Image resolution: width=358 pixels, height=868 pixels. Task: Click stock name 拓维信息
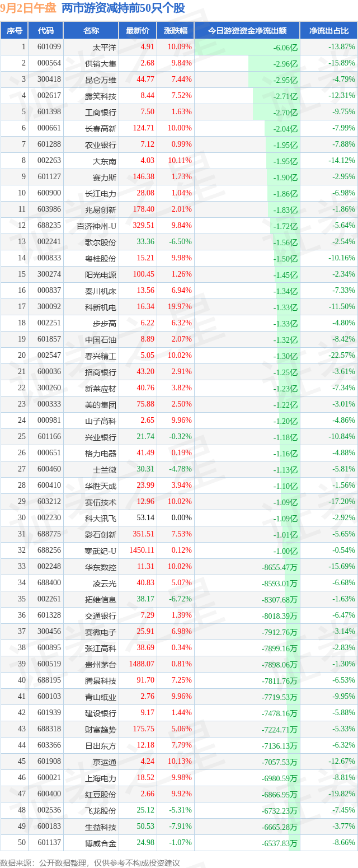pyautogui.click(x=101, y=599)
